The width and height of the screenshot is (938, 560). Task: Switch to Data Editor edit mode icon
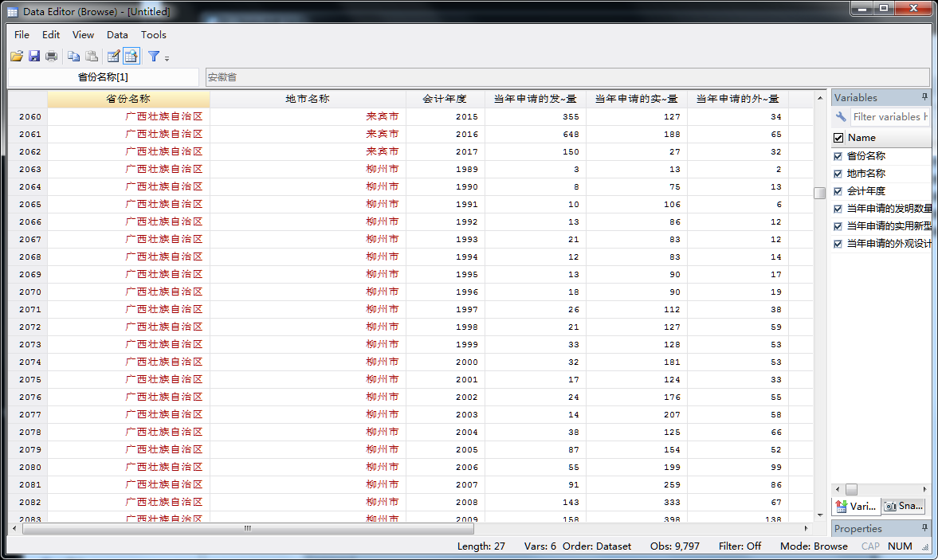[x=113, y=57]
